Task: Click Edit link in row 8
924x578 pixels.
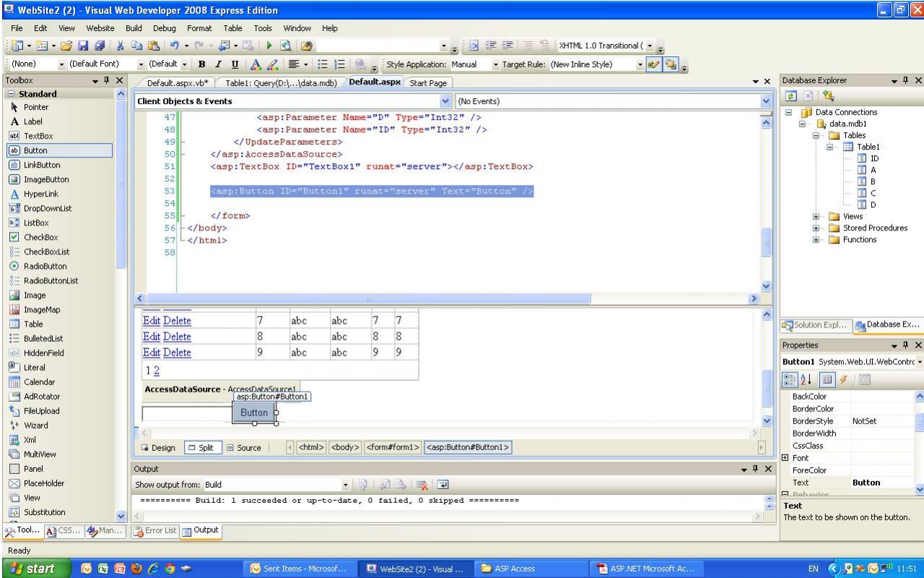Action: click(x=151, y=337)
